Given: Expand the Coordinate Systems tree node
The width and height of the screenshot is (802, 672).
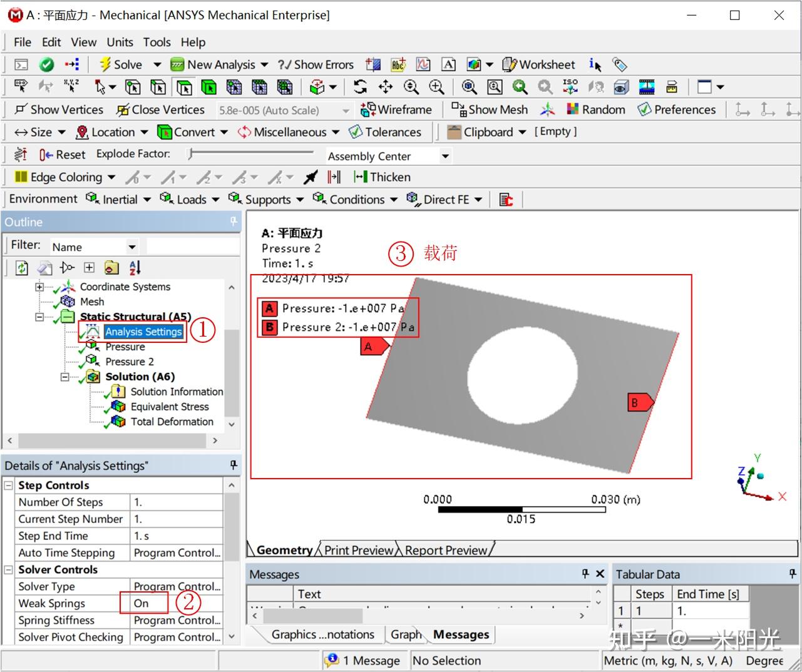Looking at the screenshot, I should (39, 287).
